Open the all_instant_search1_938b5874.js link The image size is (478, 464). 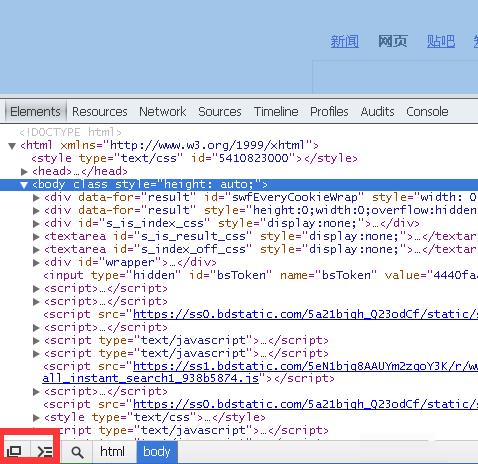coord(151,379)
